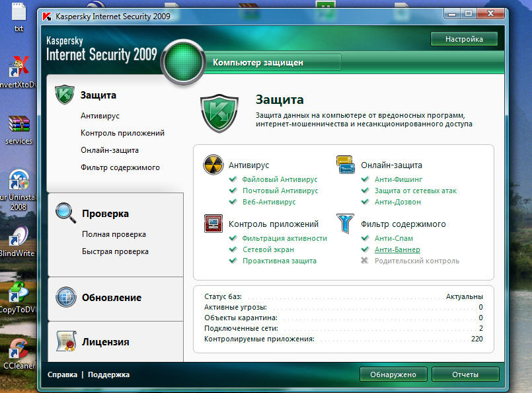Click the Проактивная защита link
This screenshot has height=393, width=532.
tap(280, 261)
